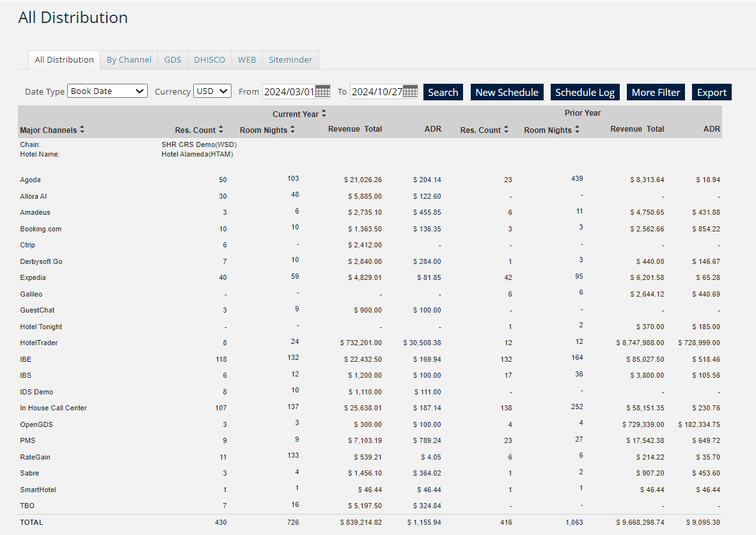Select the OpenGDS channel label
Viewport: 756px width, 535px height.
point(36,424)
